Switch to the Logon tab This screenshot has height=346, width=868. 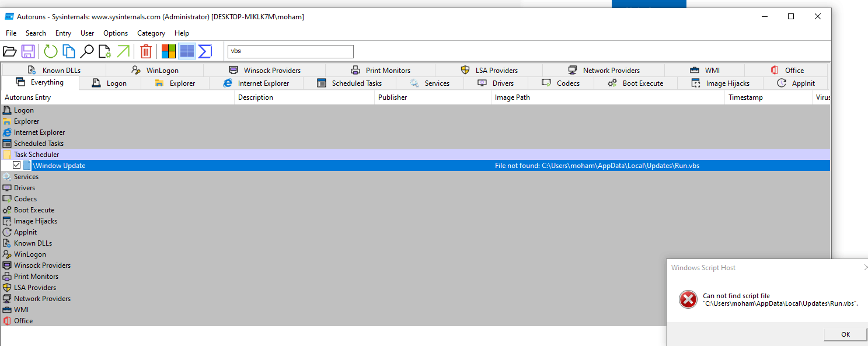click(110, 83)
